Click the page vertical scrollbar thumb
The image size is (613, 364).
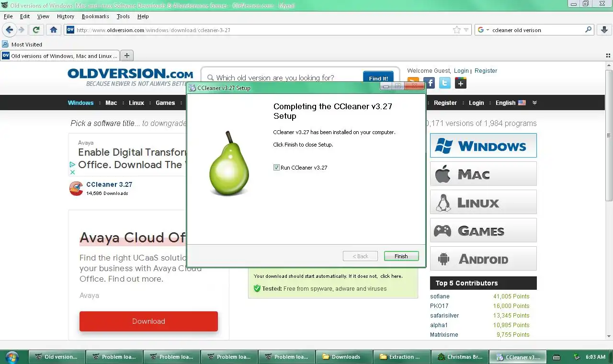[x=609, y=136]
